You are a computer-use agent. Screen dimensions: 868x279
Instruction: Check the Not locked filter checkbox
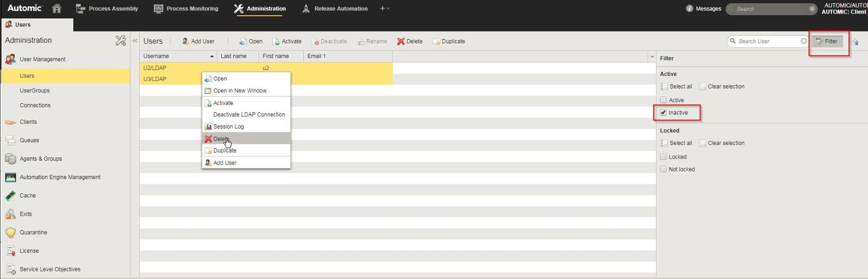click(663, 169)
